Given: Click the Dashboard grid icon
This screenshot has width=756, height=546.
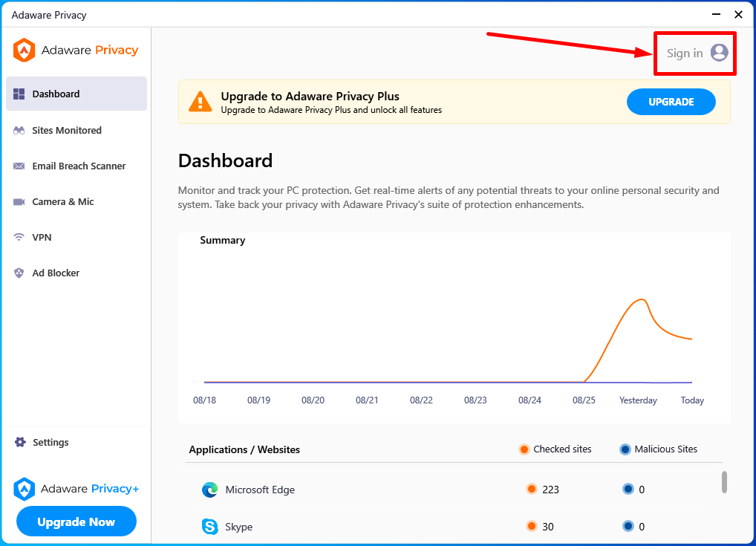Looking at the screenshot, I should 19,94.
